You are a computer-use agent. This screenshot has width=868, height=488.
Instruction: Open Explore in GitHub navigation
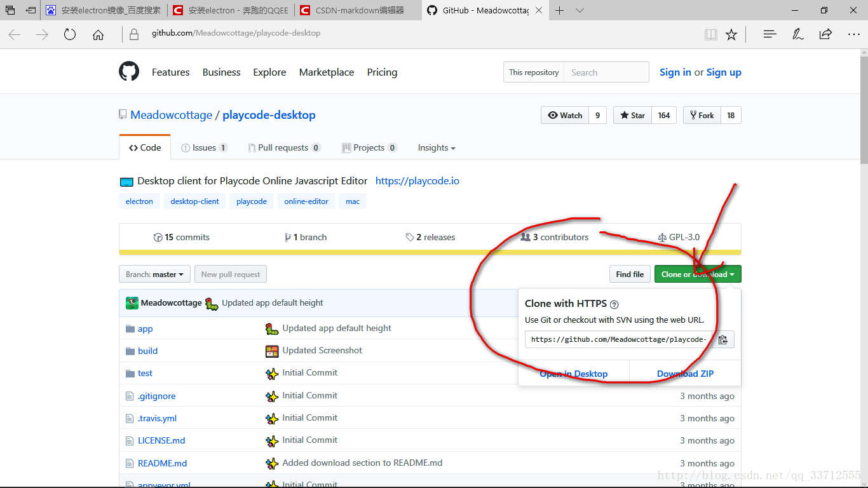click(x=269, y=72)
